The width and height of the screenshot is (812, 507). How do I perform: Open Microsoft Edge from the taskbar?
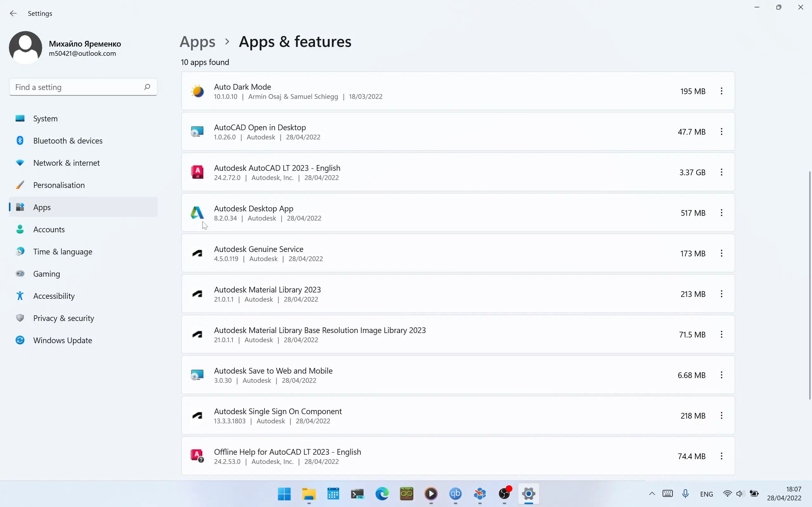click(382, 494)
